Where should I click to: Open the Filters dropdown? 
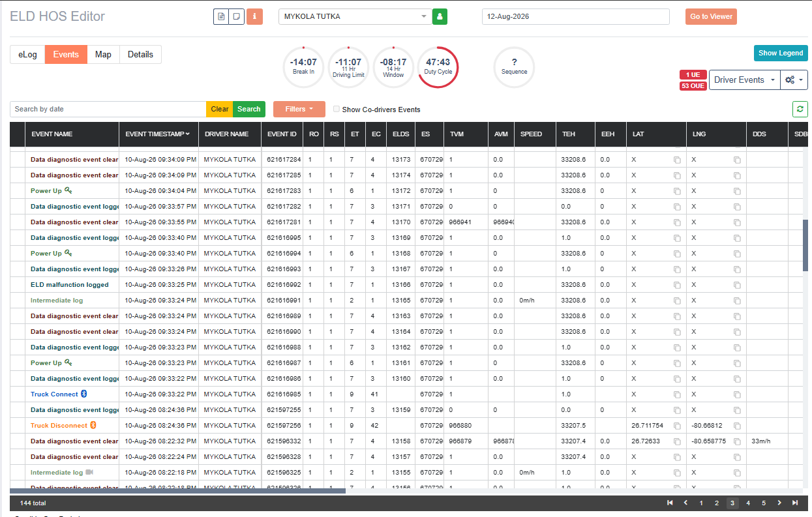click(x=299, y=109)
